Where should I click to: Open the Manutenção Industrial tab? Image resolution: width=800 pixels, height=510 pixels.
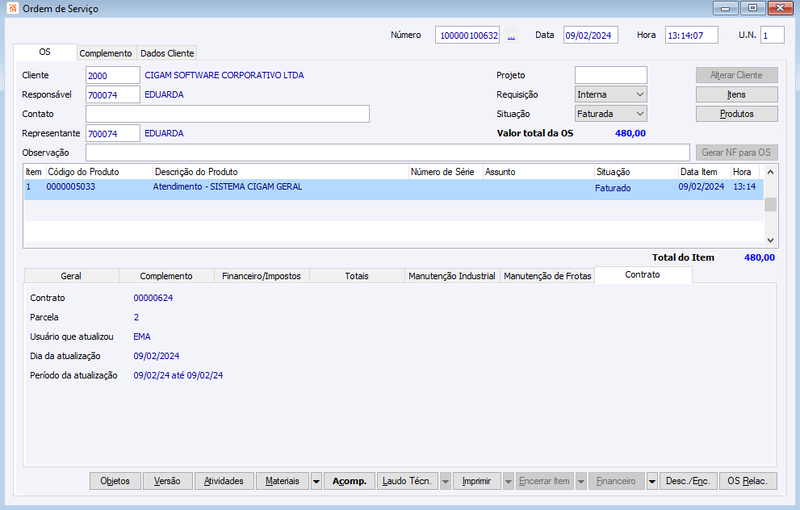[x=452, y=276]
